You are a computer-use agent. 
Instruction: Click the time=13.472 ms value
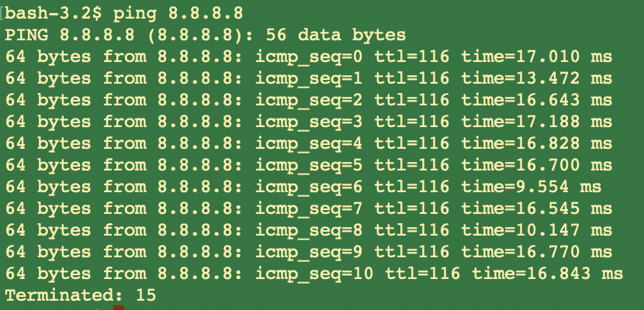[x=536, y=78]
